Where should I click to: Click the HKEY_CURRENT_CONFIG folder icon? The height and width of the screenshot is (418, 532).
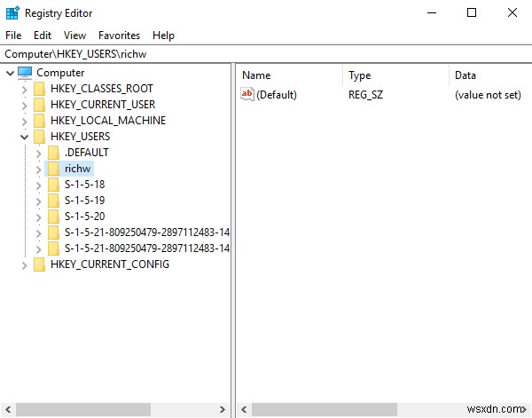tap(39, 264)
